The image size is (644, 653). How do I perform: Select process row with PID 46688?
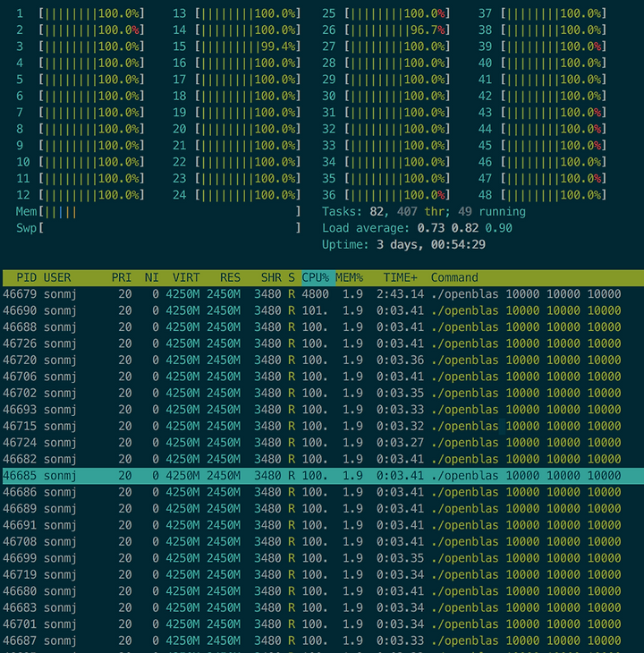pyautogui.click(x=322, y=327)
